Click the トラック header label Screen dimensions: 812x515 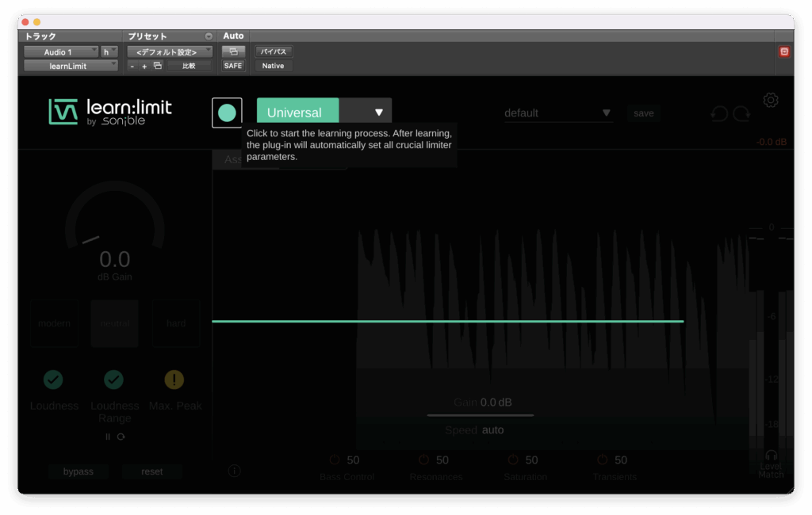point(40,36)
